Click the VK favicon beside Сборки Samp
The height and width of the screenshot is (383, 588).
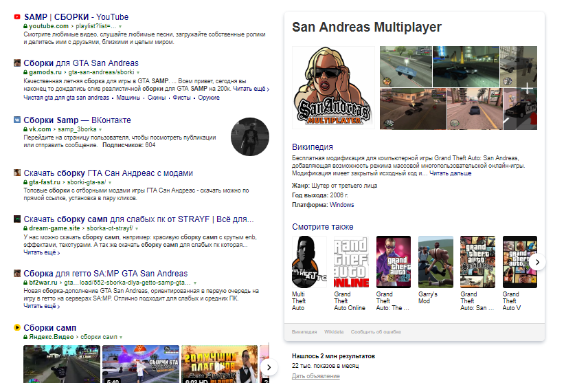(17, 120)
